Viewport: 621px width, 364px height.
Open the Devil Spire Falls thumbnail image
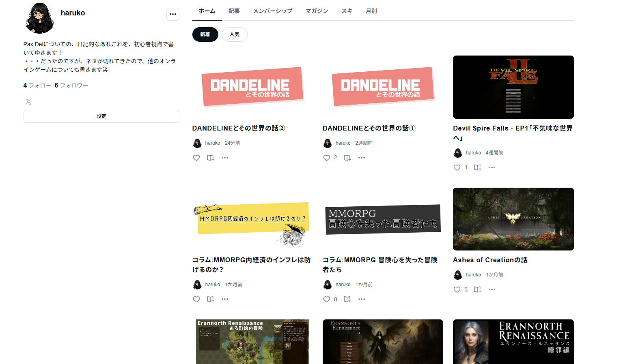(513, 87)
